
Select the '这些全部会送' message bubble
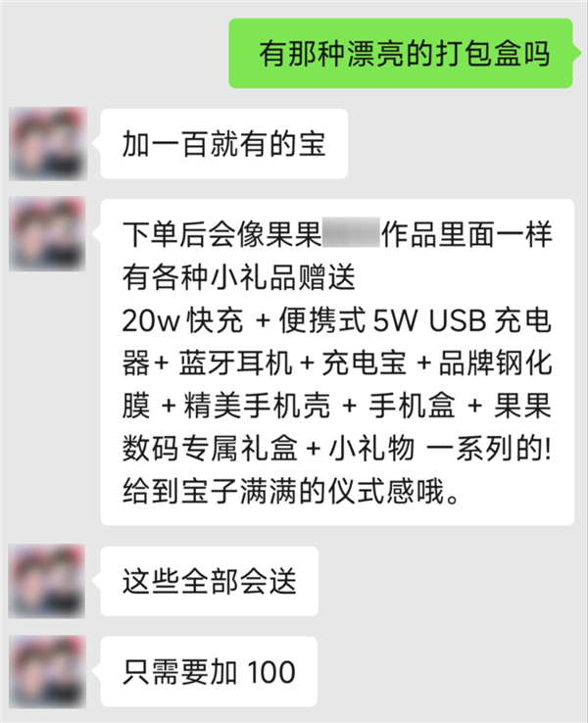210,581
